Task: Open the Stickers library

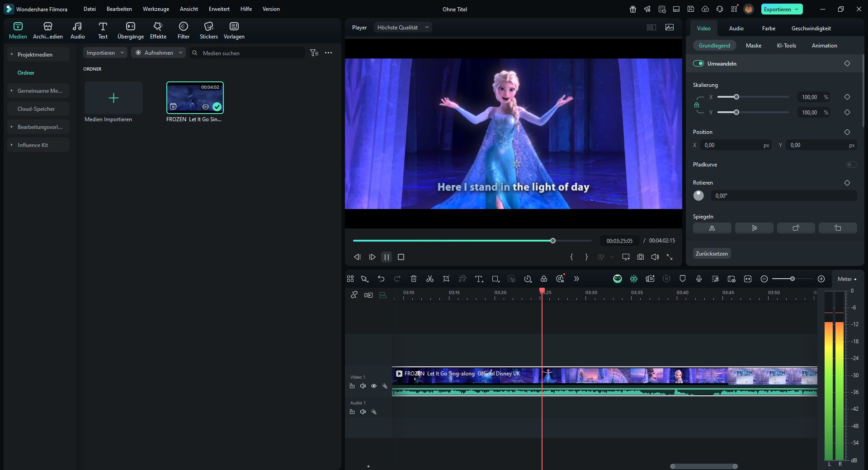Action: tap(208, 30)
